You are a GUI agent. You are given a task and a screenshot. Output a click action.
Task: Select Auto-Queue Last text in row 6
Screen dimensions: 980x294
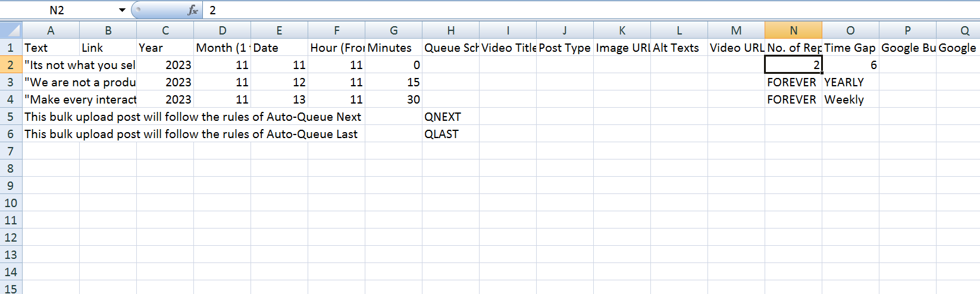click(x=191, y=134)
